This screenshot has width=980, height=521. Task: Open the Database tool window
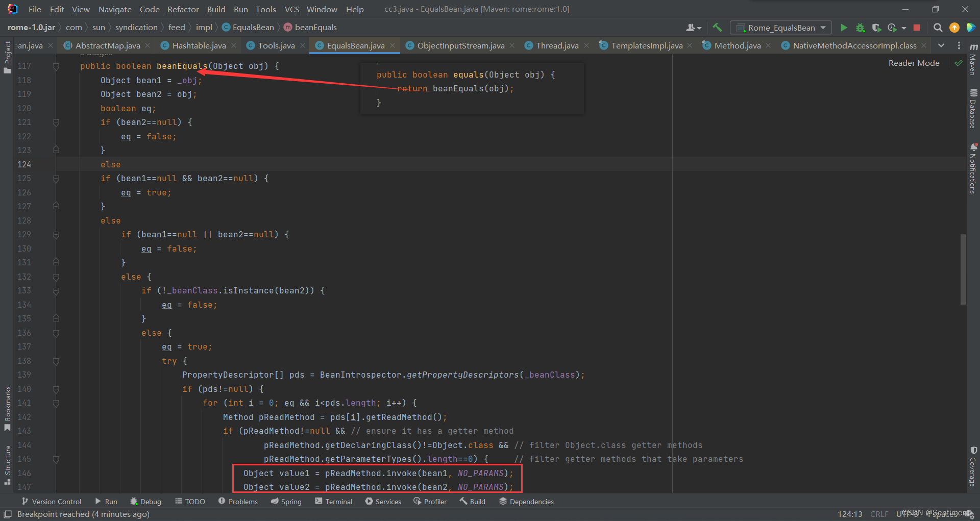[x=973, y=108]
